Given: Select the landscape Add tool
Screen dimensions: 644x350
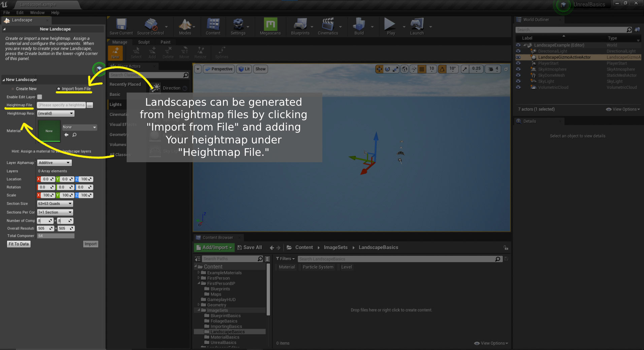Looking at the screenshot, I should (x=152, y=53).
